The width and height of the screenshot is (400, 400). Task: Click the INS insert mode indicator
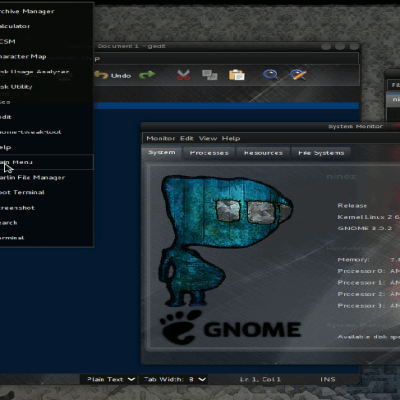pos(328,379)
